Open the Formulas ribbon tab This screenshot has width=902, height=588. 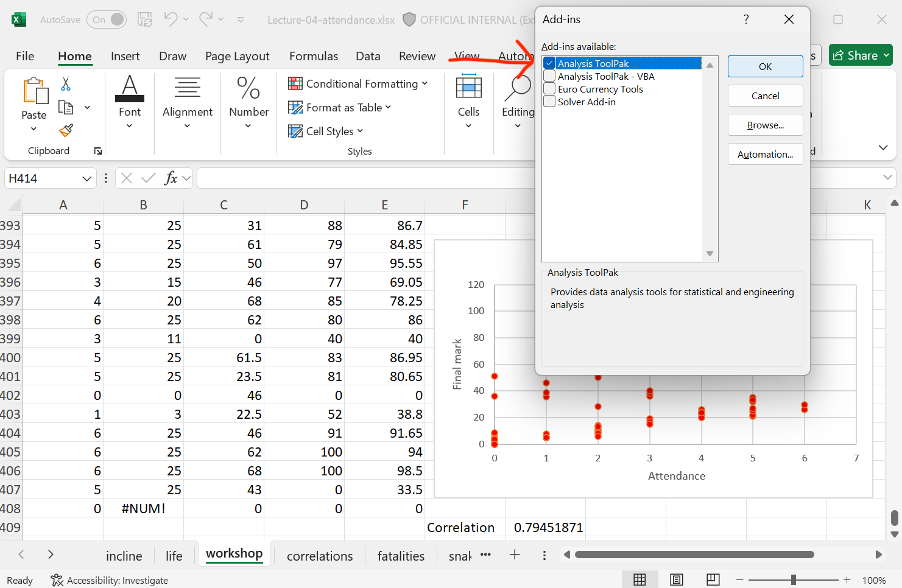click(313, 56)
